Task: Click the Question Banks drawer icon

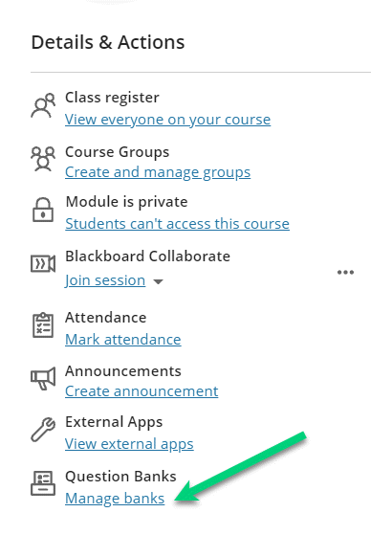Action: coord(43,483)
